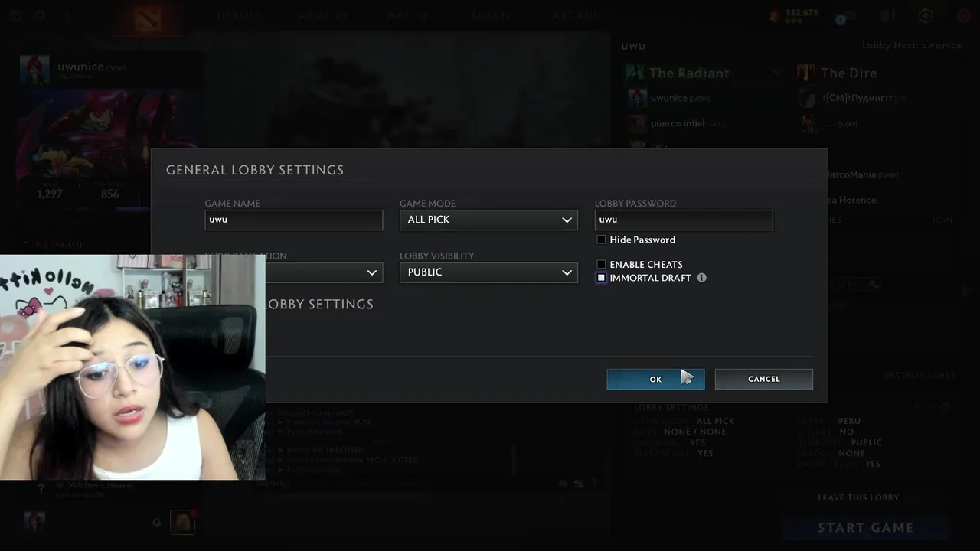Toggle the Immortal Draft checkbox
Image resolution: width=980 pixels, height=551 pixels.
[601, 278]
